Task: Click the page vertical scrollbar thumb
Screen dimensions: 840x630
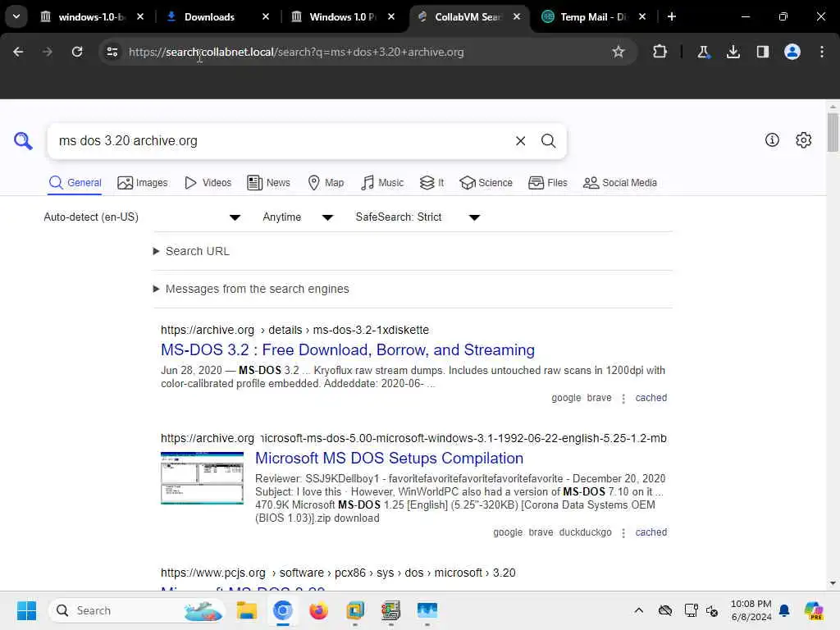Action: coord(833,132)
